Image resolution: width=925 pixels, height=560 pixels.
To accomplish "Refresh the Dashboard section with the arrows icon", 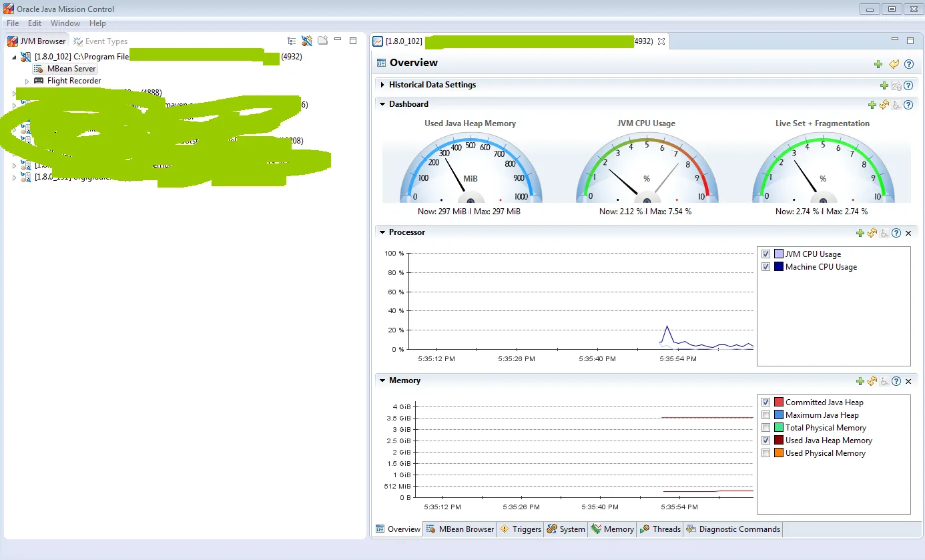I will pyautogui.click(x=884, y=105).
